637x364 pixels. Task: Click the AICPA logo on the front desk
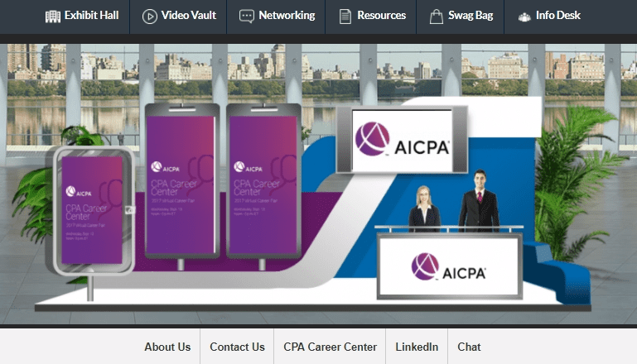449,266
